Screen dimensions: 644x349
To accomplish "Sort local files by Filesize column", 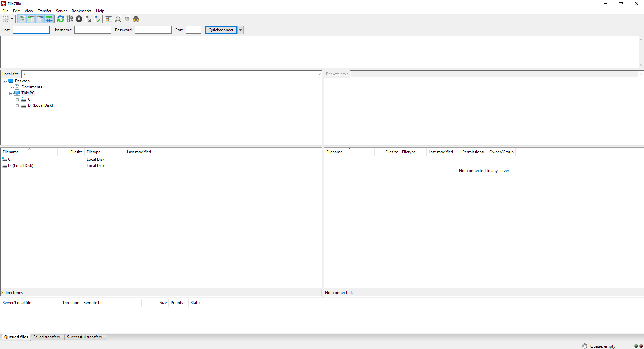I will (71, 152).
